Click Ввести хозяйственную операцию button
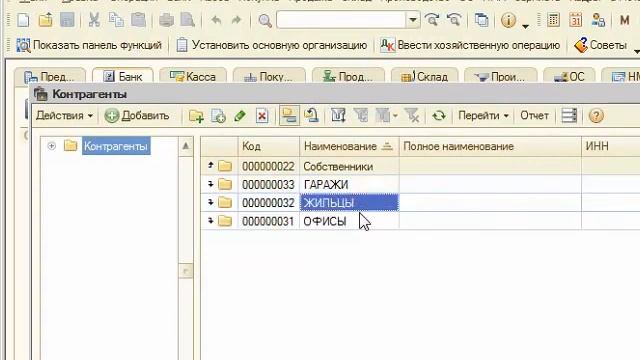 pos(470,45)
